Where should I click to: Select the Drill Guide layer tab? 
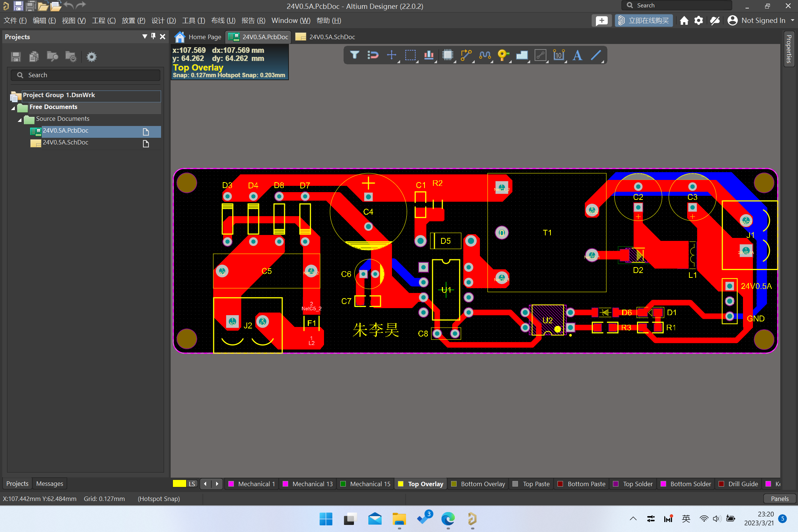(739, 484)
